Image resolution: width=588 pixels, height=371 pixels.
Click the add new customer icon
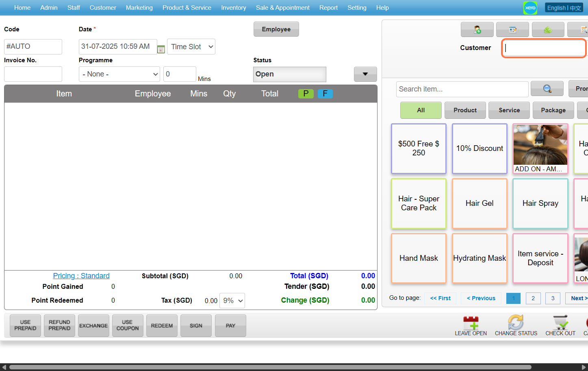point(477,30)
